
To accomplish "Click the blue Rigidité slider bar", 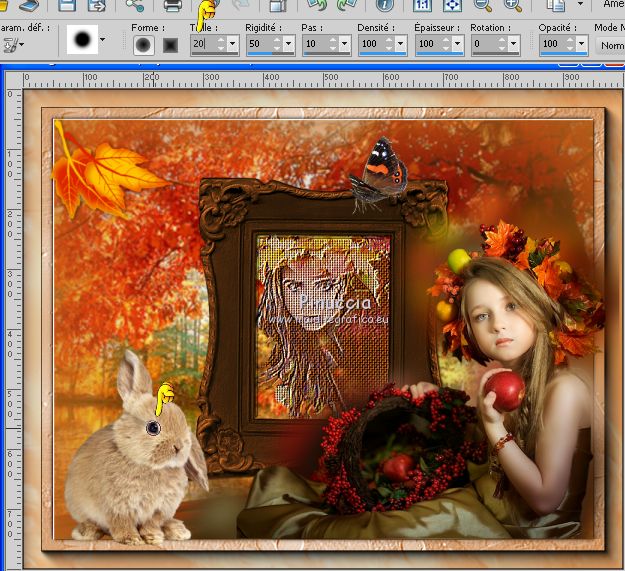I will [261, 53].
